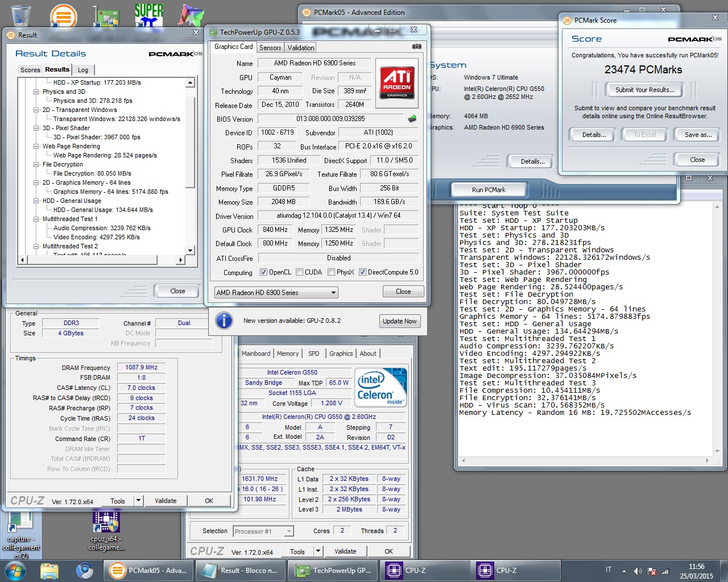Screen dimensions: 728x582
Task: Click Run PCMark button
Action: (488, 190)
